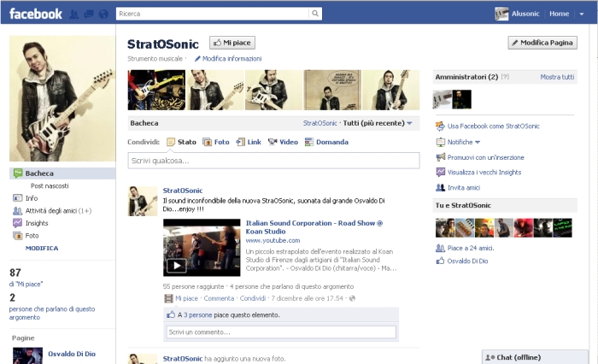Open messages icon in top bar

pos(89,15)
